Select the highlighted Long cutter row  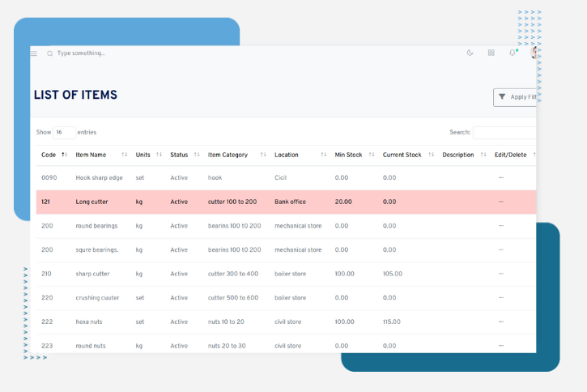click(x=243, y=202)
